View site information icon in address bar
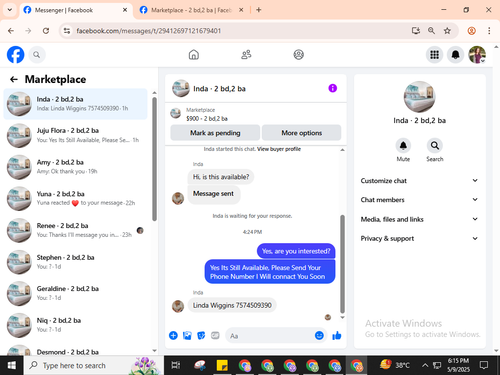This screenshot has width=500, height=375. coord(67,31)
